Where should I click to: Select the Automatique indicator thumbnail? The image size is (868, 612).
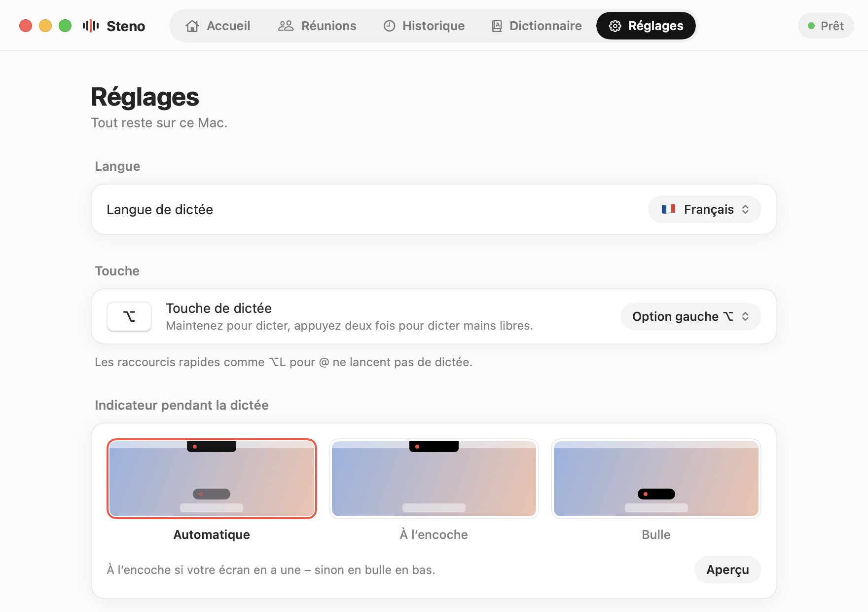(212, 479)
